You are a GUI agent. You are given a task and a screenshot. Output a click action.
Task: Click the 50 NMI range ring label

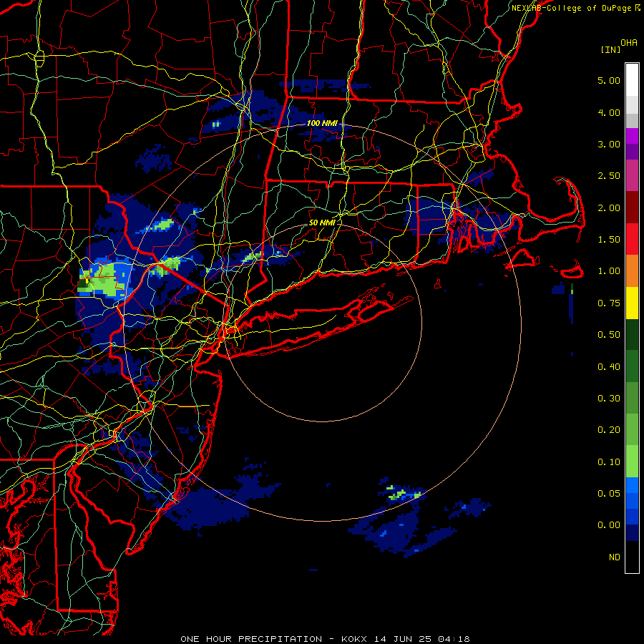322,223
